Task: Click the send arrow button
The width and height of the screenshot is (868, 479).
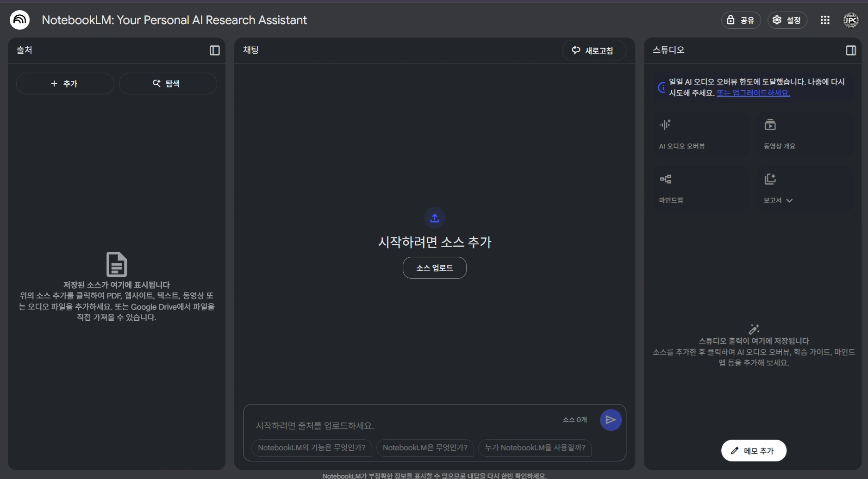Action: 610,420
